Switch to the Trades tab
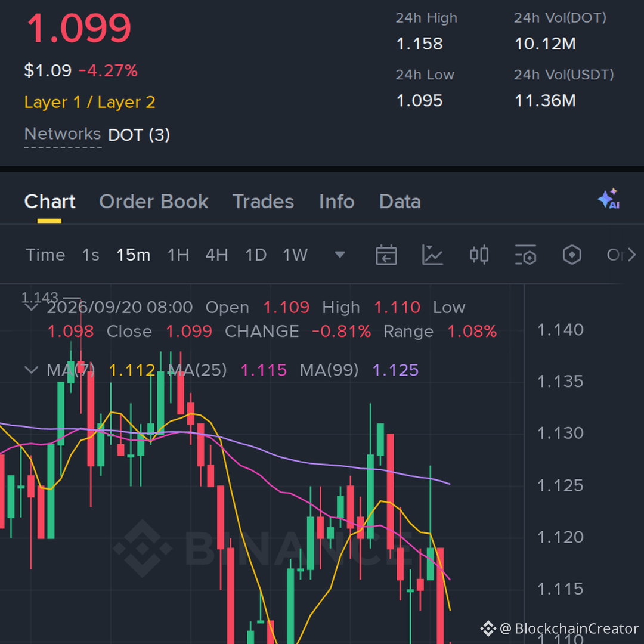Image resolution: width=644 pixels, height=644 pixels. coord(264,202)
